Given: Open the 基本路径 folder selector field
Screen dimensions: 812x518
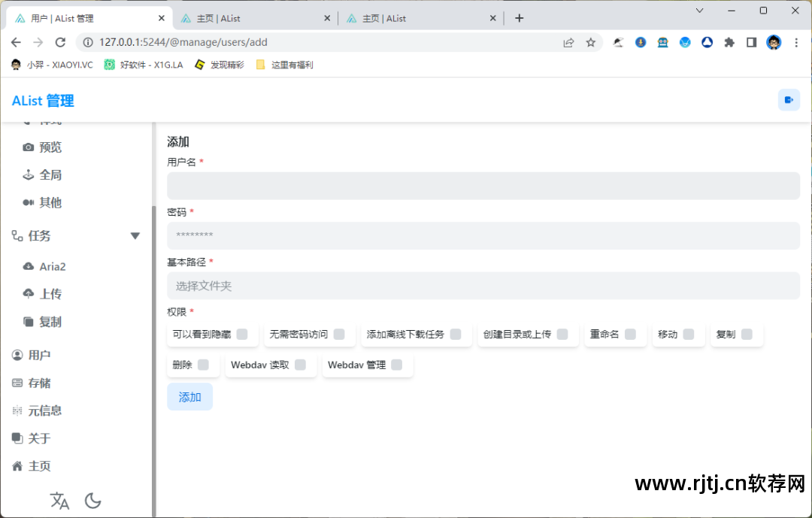Looking at the screenshot, I should coord(481,286).
